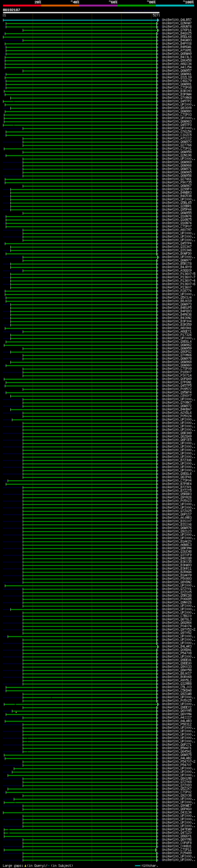
Task: Select the UniRef100_Q5BL65 label
Action: coord(177,203)
